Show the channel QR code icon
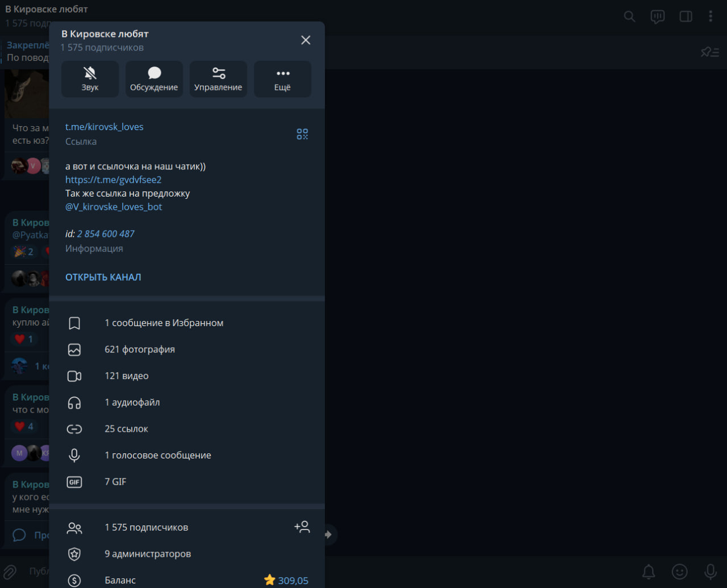727x588 pixels. point(302,134)
